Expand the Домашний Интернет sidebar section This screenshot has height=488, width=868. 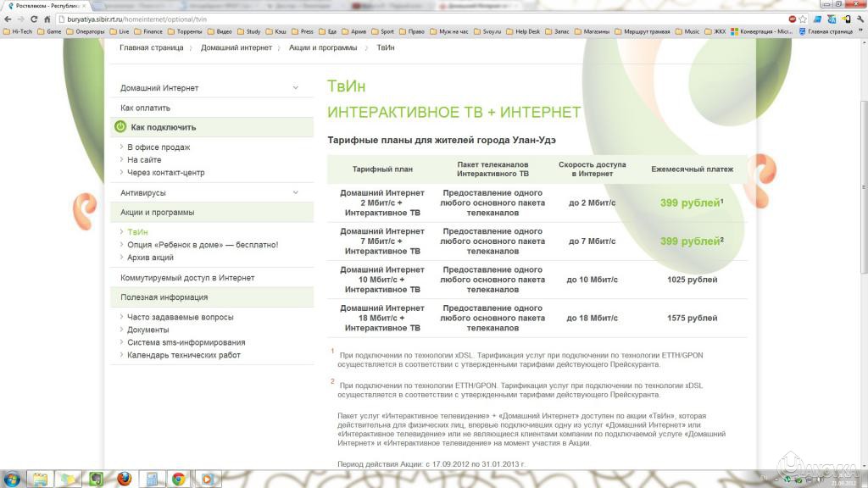(296, 88)
